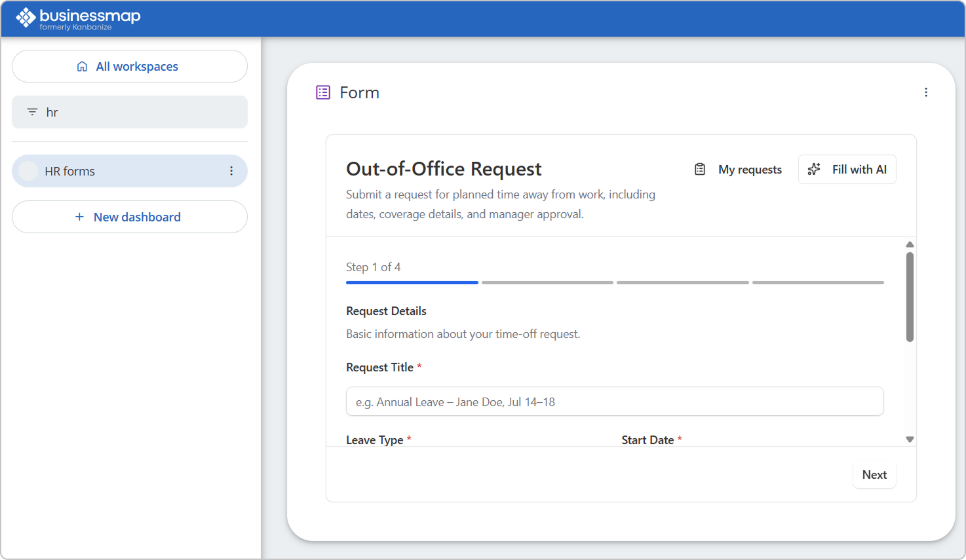966x560 pixels.
Task: Select the HR forms dashboard
Action: point(130,171)
